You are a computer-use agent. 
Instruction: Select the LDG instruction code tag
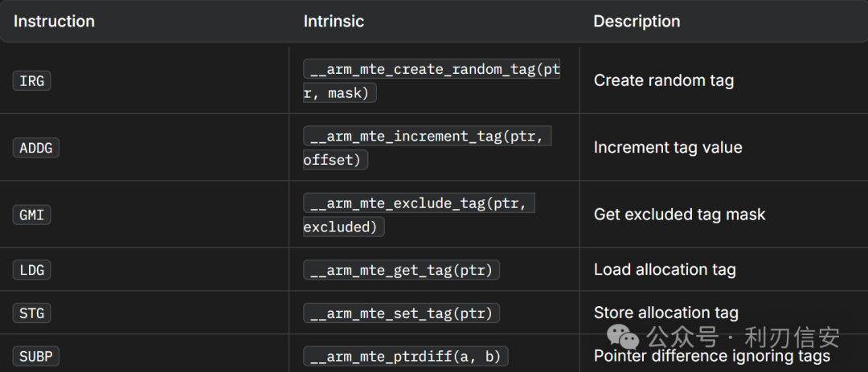tap(31, 270)
